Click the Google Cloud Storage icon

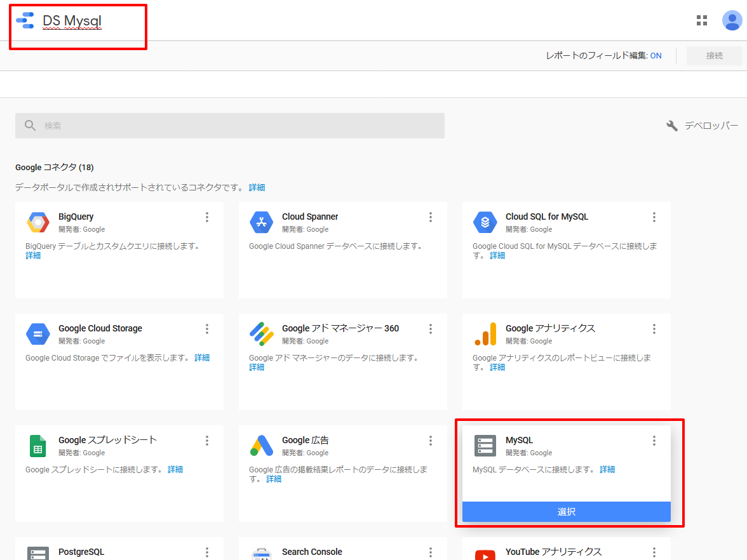[38, 334]
